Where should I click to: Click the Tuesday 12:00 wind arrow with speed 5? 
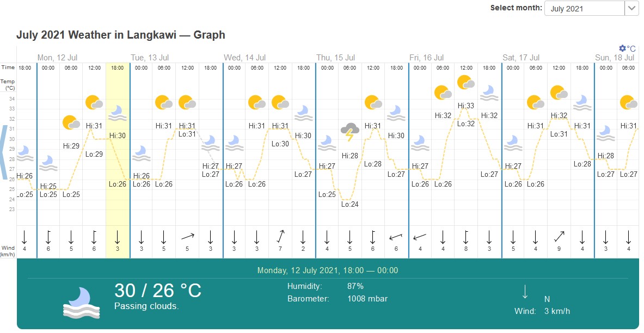click(x=187, y=236)
